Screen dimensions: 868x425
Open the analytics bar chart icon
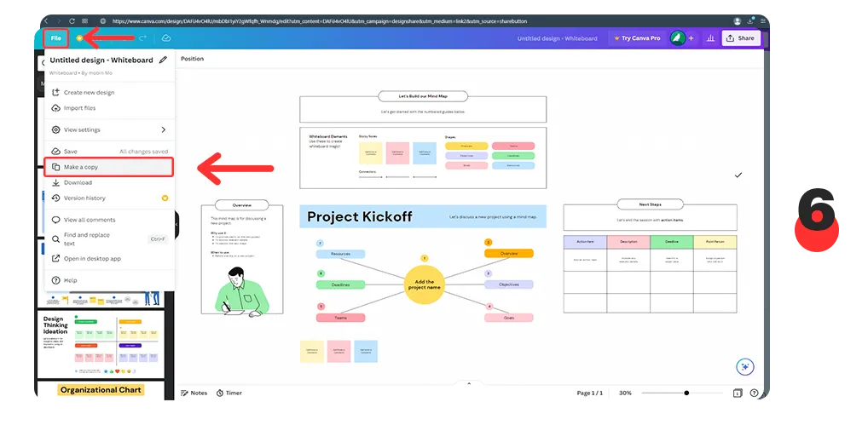[709, 38]
